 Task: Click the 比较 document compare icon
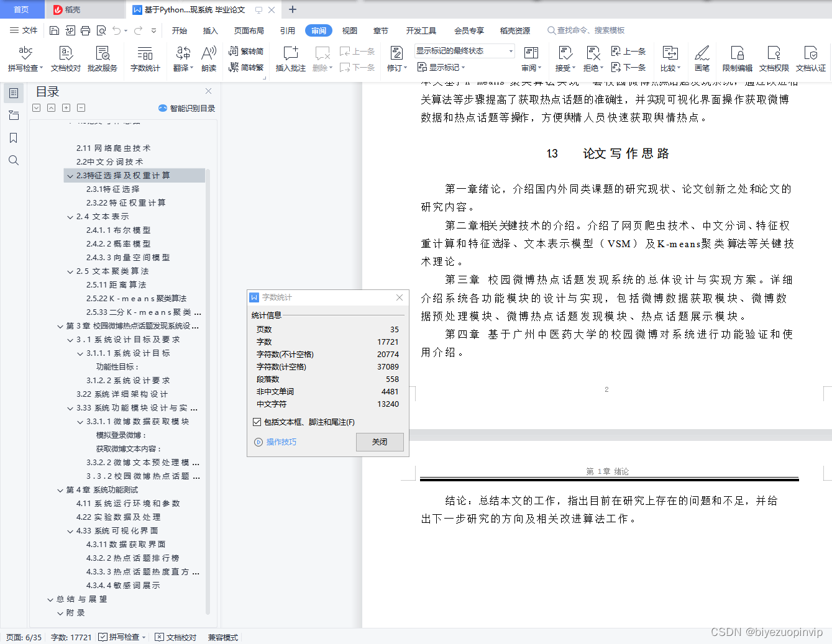pos(669,58)
